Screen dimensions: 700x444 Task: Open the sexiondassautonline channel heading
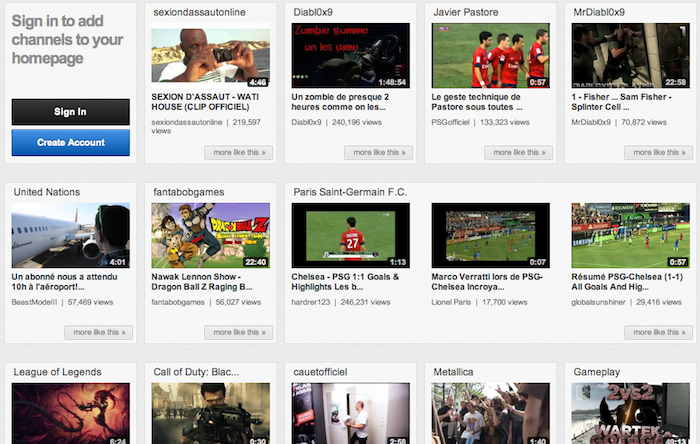tap(199, 12)
